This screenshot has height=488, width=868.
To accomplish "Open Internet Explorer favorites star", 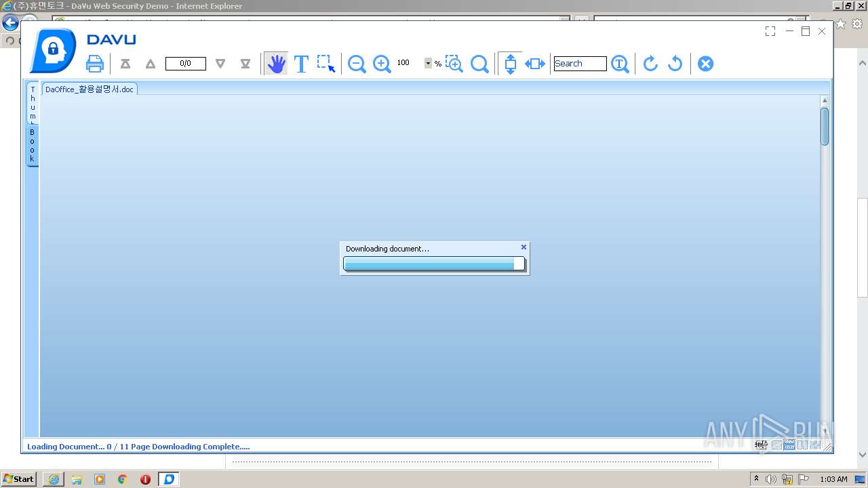I will [x=841, y=24].
